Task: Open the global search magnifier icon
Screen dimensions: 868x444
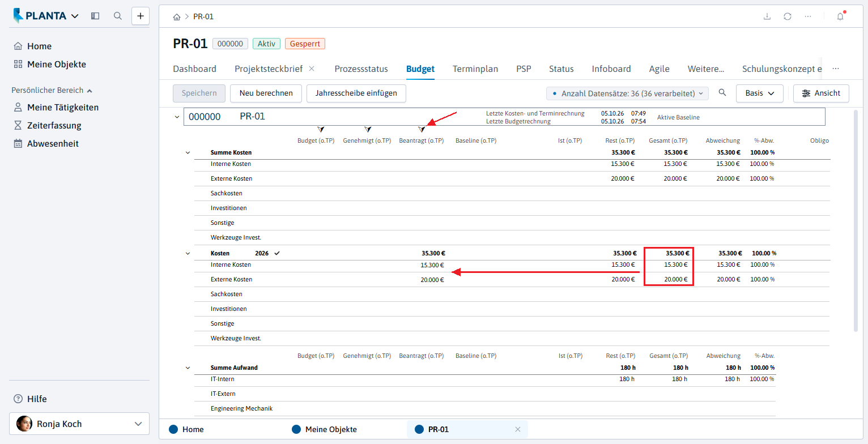Action: pos(118,16)
